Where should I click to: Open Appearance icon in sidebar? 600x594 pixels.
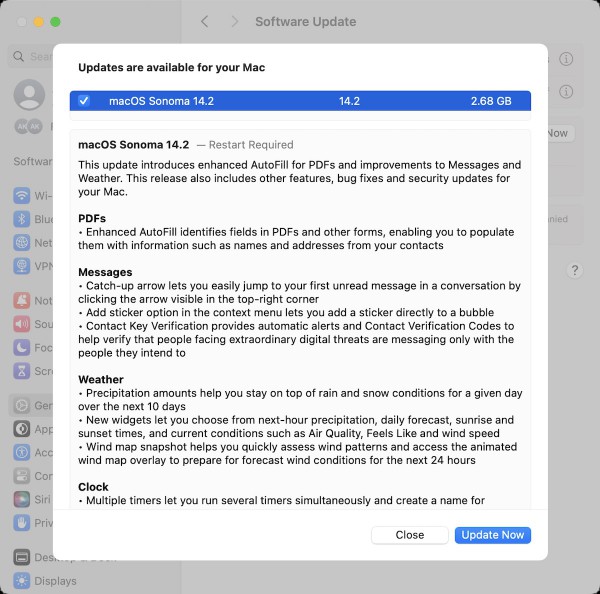(22, 429)
